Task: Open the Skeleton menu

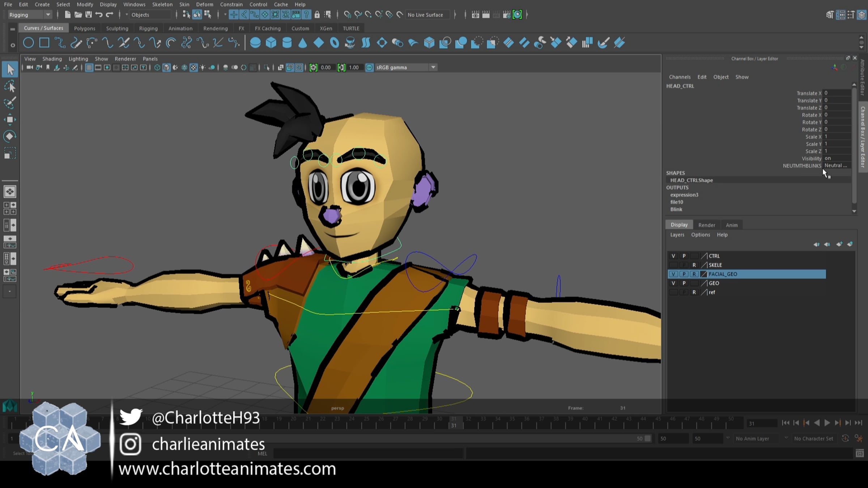Action: 162,4
